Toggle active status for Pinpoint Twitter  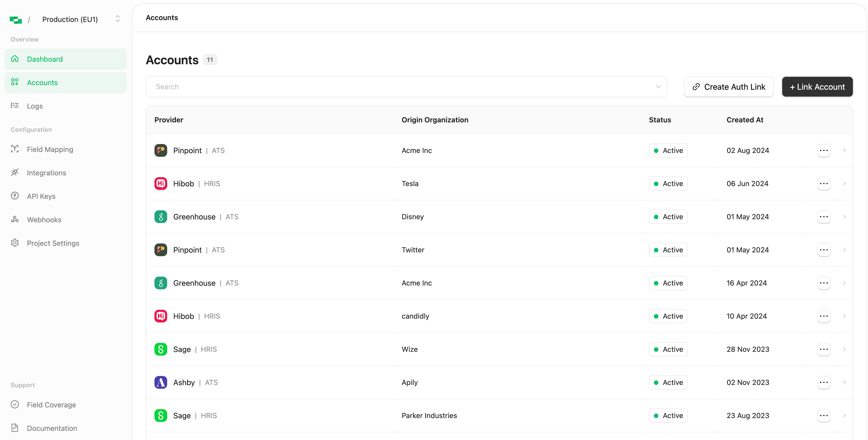[823, 249]
